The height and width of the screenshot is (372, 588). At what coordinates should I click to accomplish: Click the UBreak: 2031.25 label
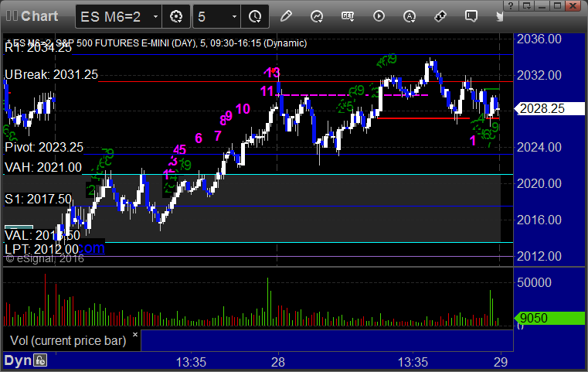51,75
